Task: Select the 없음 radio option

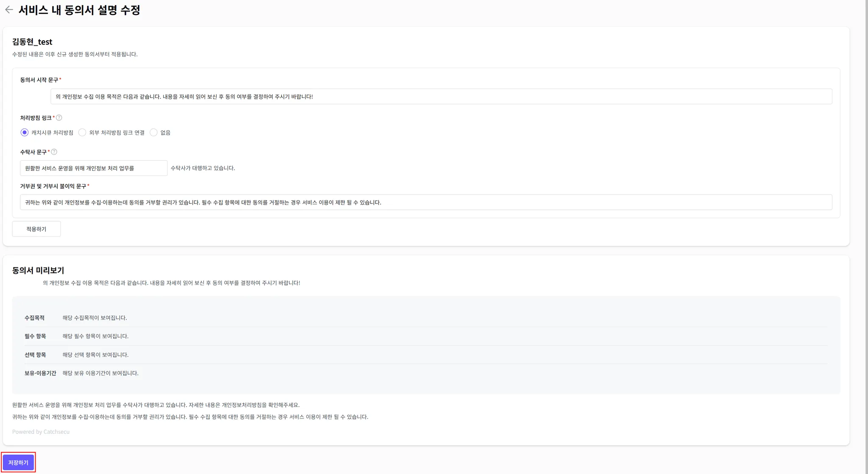Action: pos(154,133)
